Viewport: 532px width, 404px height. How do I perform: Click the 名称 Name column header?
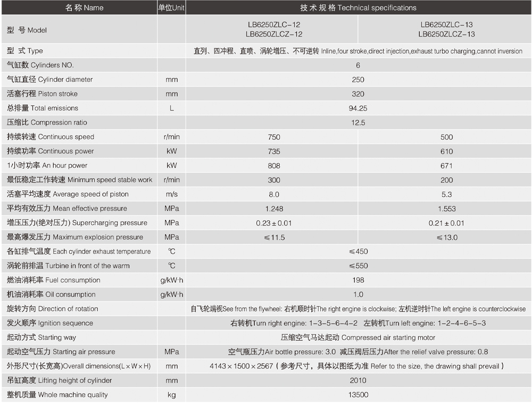(84, 7)
